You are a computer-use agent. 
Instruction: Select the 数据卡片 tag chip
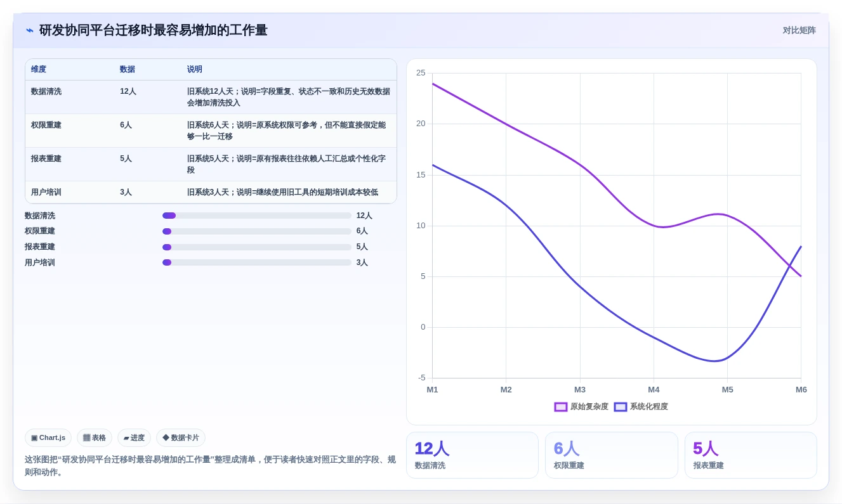(181, 437)
